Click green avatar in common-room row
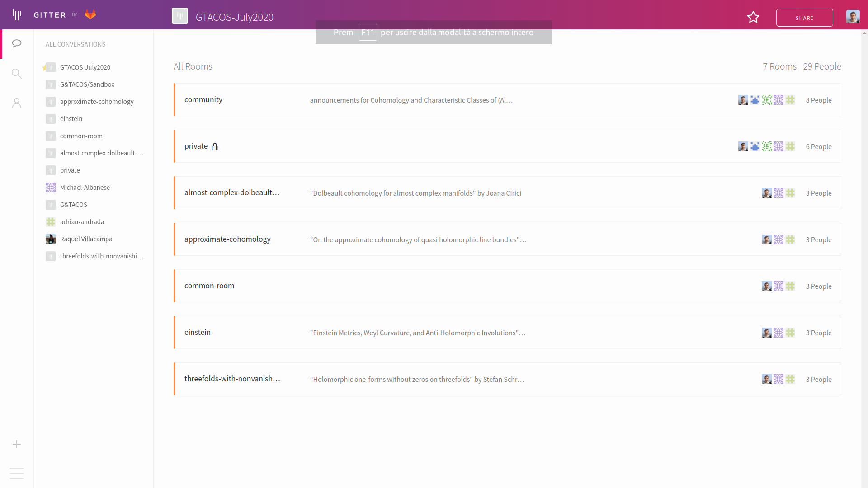The image size is (868, 488). (790, 286)
